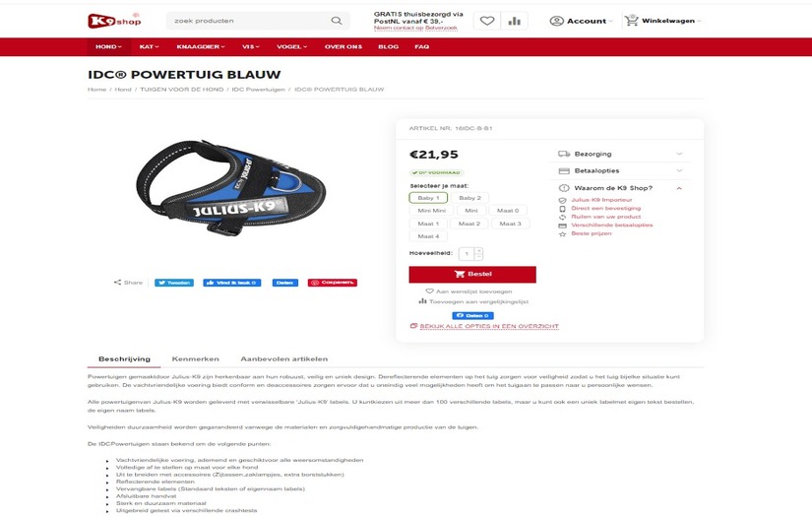The width and height of the screenshot is (812, 517).
Task: Choose size Maat 3
Action: 510,224
